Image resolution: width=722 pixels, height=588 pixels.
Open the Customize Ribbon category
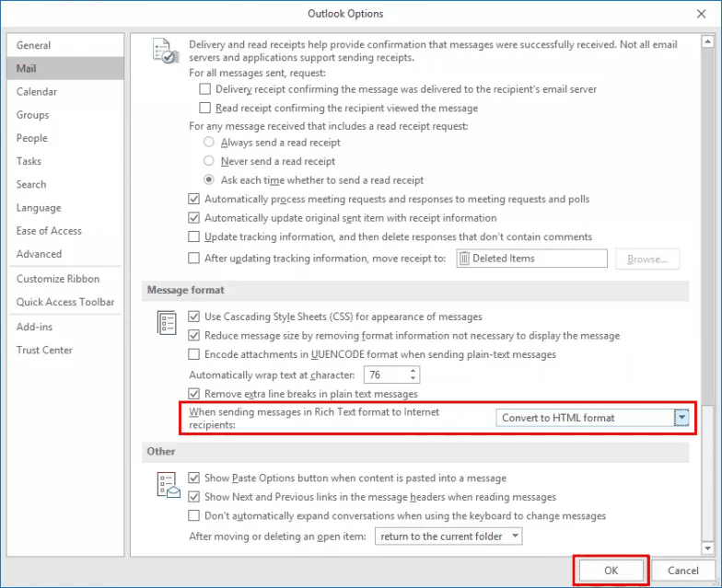point(65,279)
